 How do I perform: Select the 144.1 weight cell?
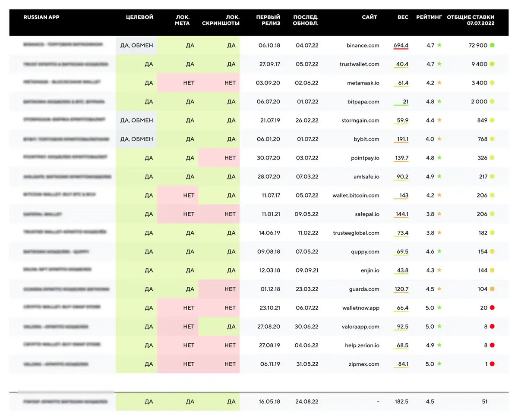pyautogui.click(x=401, y=214)
